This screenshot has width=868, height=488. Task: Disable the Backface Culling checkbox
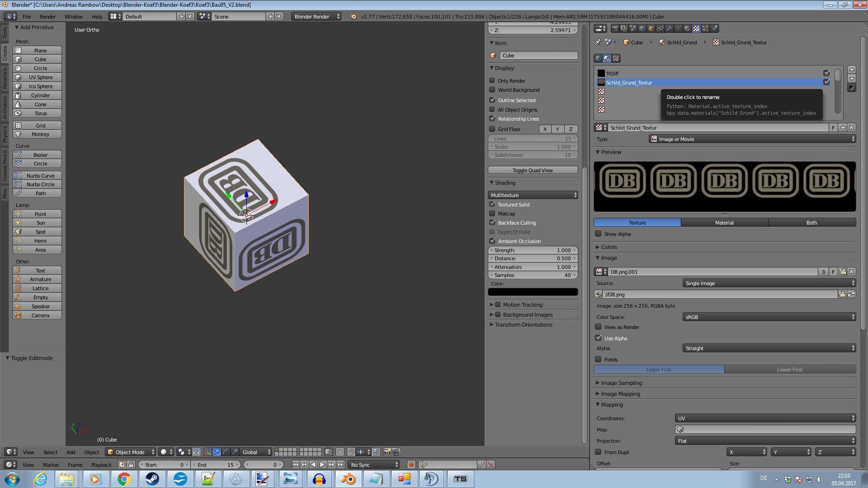click(x=492, y=223)
